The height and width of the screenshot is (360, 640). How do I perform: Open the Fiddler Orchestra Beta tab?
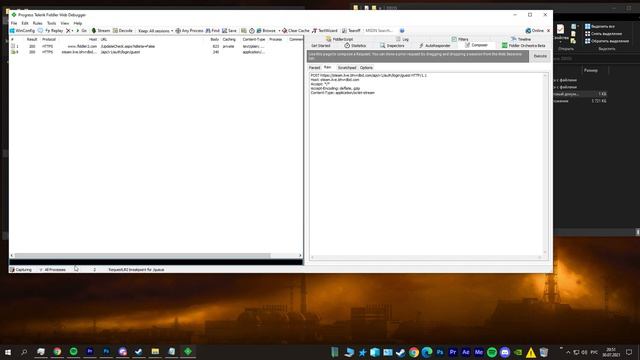(x=524, y=46)
